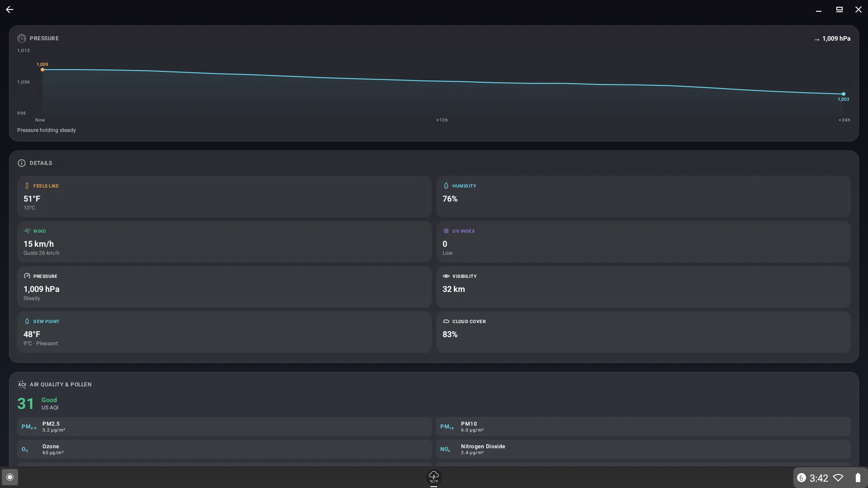Open the launcher circle button

pos(10,477)
